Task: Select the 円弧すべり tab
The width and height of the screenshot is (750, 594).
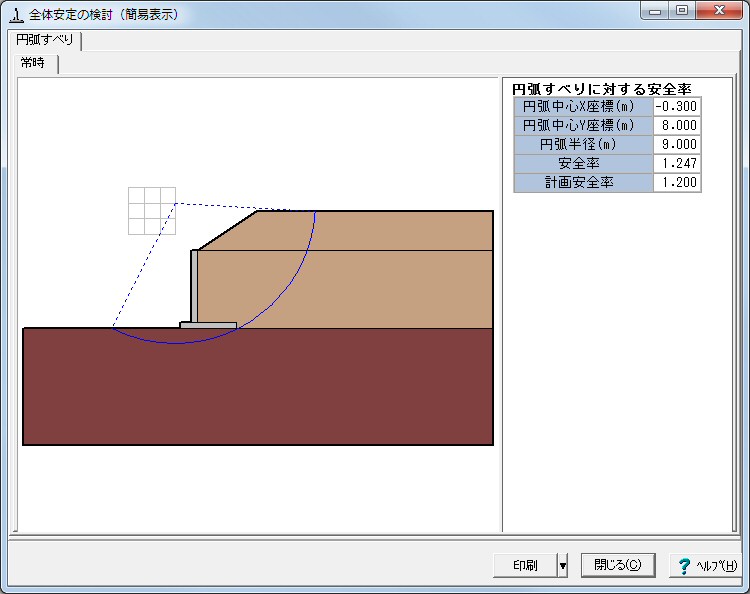Action: click(x=44, y=40)
